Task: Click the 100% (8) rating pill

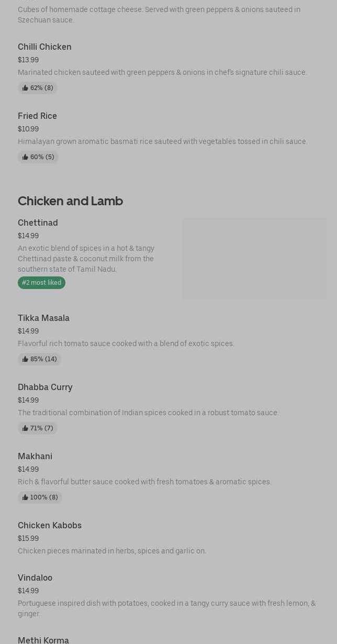Action: point(40,497)
